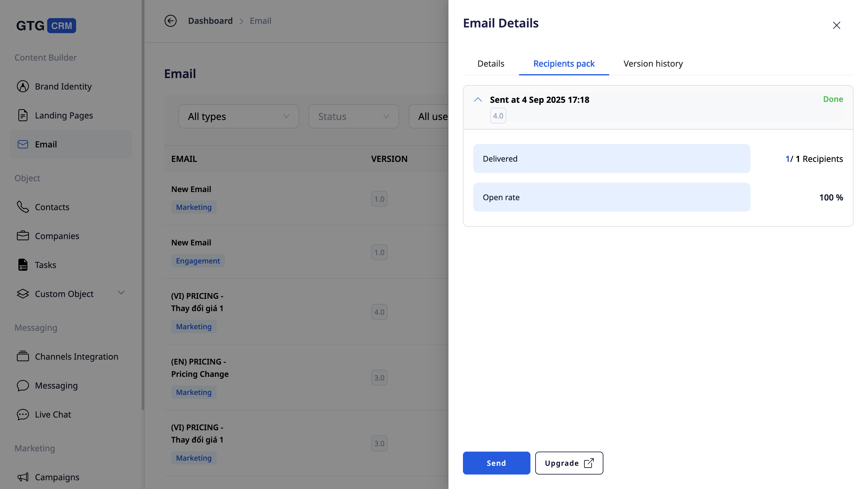Open Landing Pages via its document icon
This screenshot has width=868, height=489.
pos(23,115)
